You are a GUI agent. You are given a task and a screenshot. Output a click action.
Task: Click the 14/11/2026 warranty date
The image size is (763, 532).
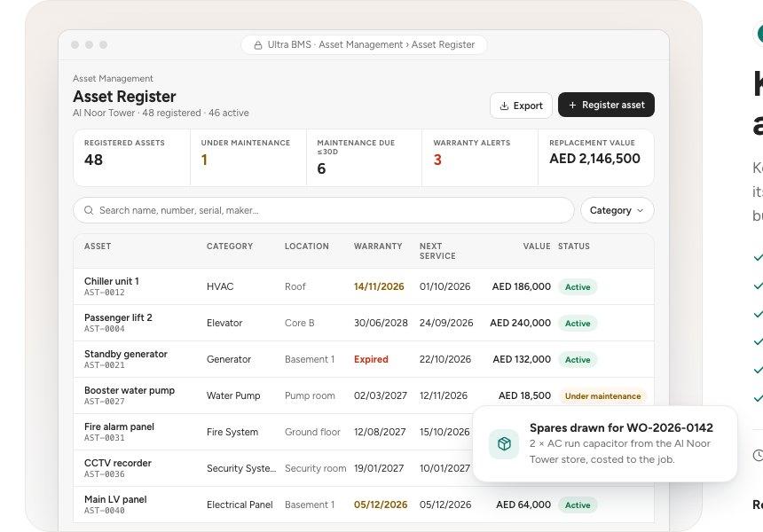(379, 286)
